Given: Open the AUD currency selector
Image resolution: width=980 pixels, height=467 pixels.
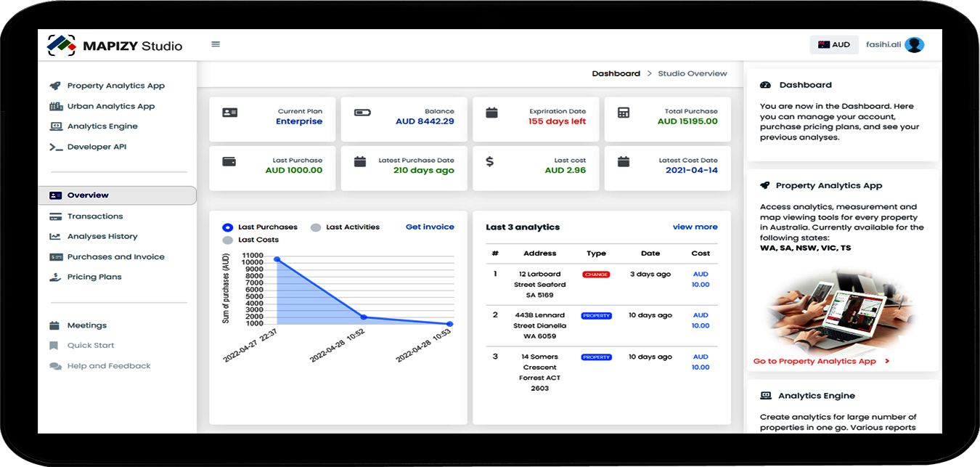Looking at the screenshot, I should (834, 45).
